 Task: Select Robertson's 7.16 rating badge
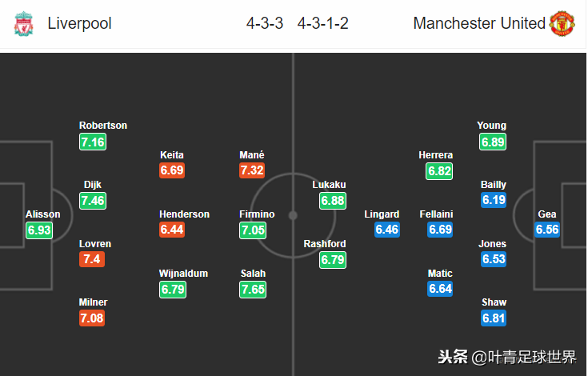(x=93, y=142)
